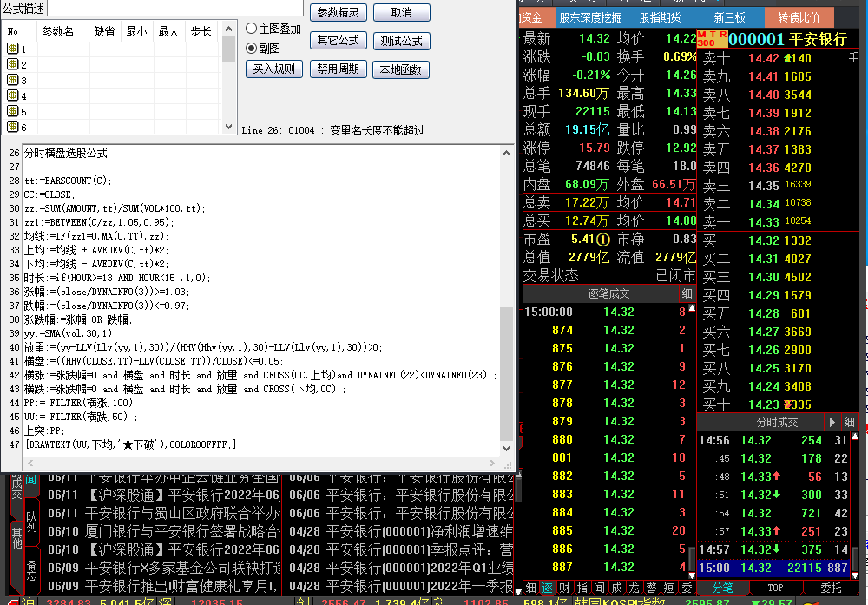Click the parameter icon in row 2
The height and width of the screenshot is (605, 868).
tap(13, 63)
